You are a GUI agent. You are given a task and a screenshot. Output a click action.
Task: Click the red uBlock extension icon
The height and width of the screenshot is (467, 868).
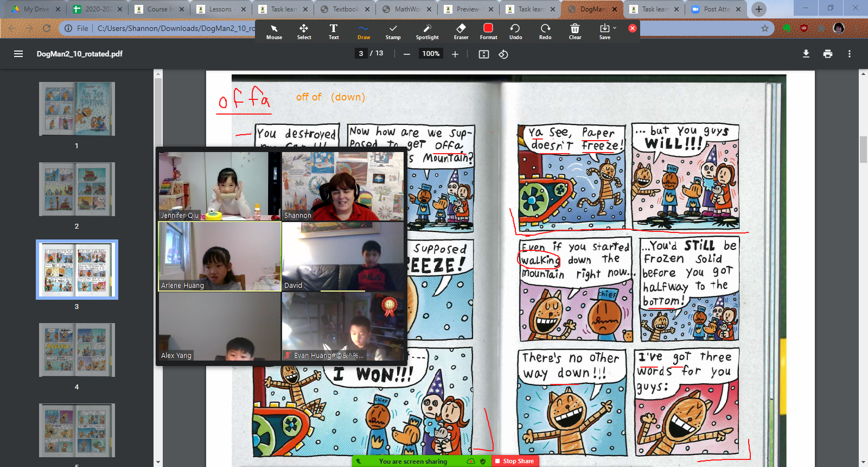[804, 28]
